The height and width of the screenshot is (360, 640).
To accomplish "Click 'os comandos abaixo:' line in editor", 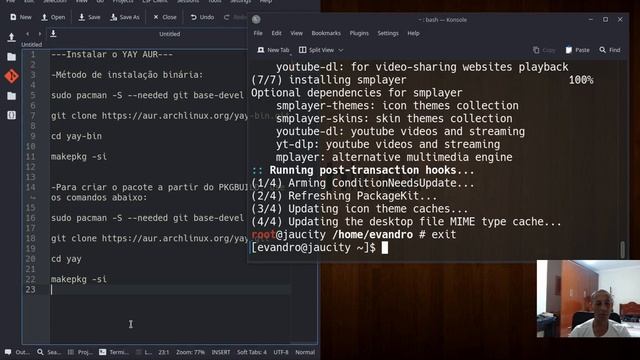I will (x=99, y=198).
